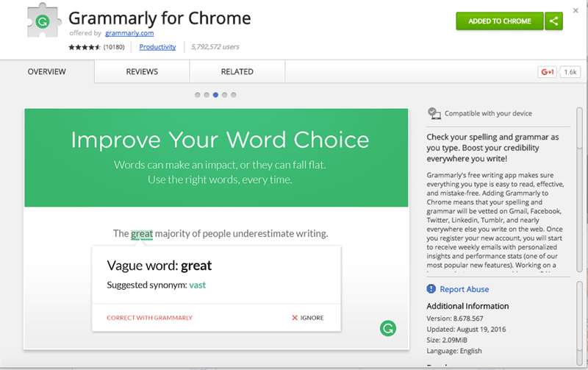Image resolution: width=588 pixels, height=370 pixels.
Task: Switch to the Reviews tab
Action: pyautogui.click(x=142, y=71)
